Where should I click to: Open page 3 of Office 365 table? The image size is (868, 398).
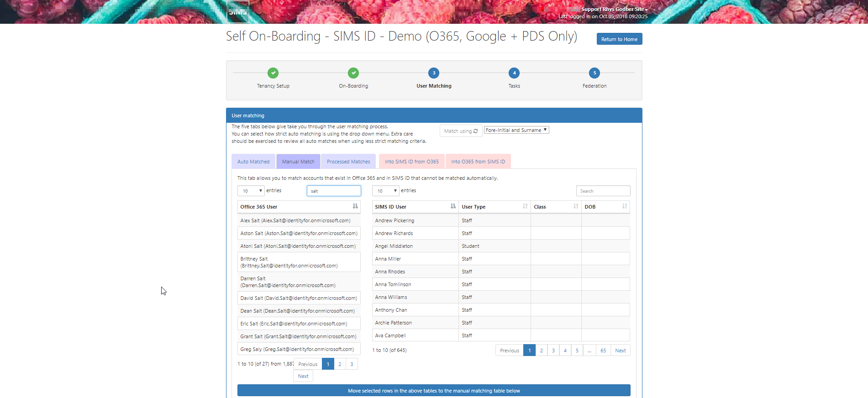352,364
